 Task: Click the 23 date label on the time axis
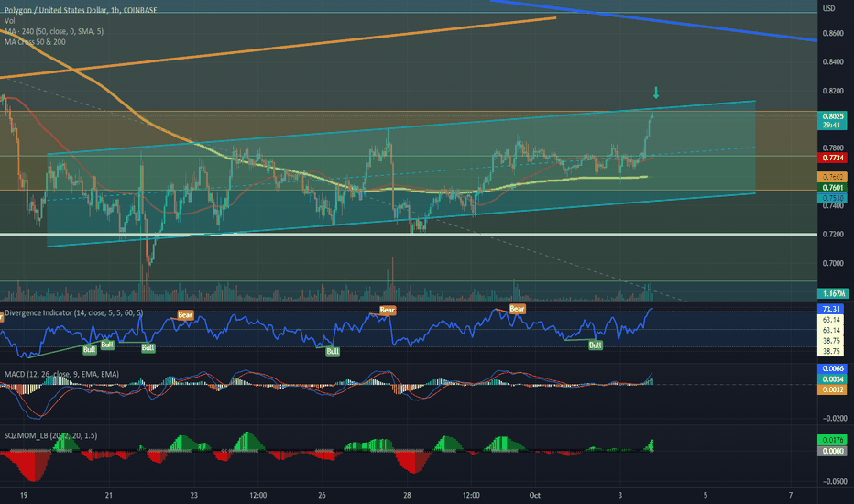pyautogui.click(x=194, y=495)
